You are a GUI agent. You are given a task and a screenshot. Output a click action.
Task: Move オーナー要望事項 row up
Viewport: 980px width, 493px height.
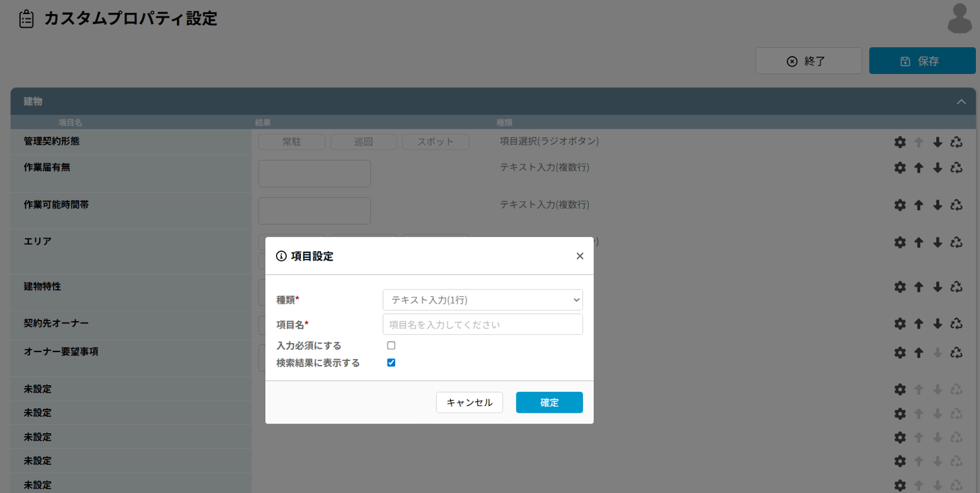919,352
